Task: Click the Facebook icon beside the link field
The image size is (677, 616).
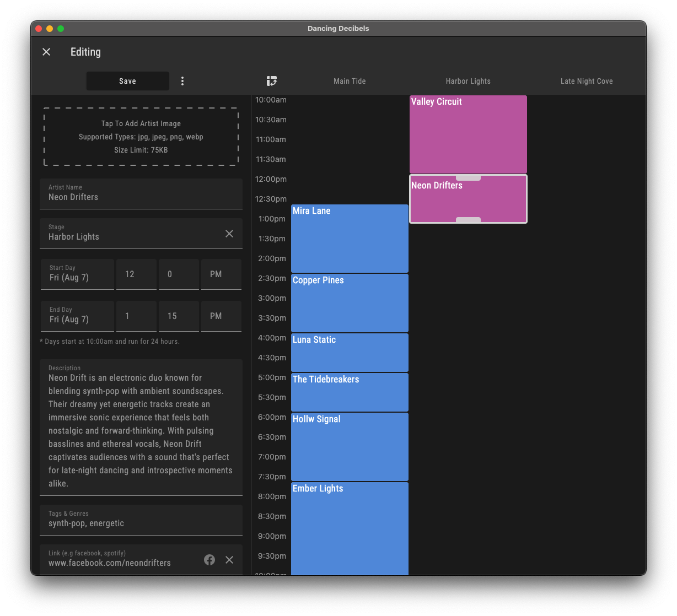Action: 209,559
